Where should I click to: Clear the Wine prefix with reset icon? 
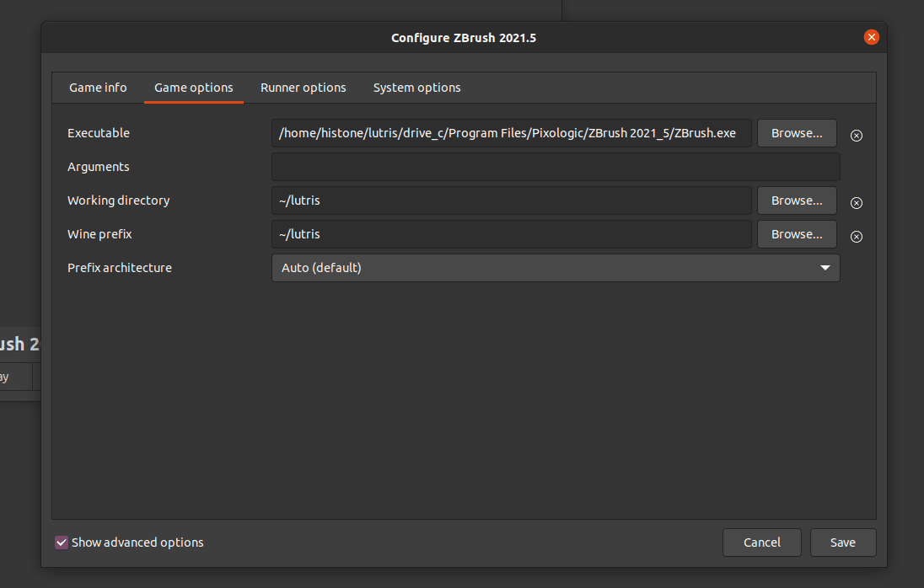(856, 236)
